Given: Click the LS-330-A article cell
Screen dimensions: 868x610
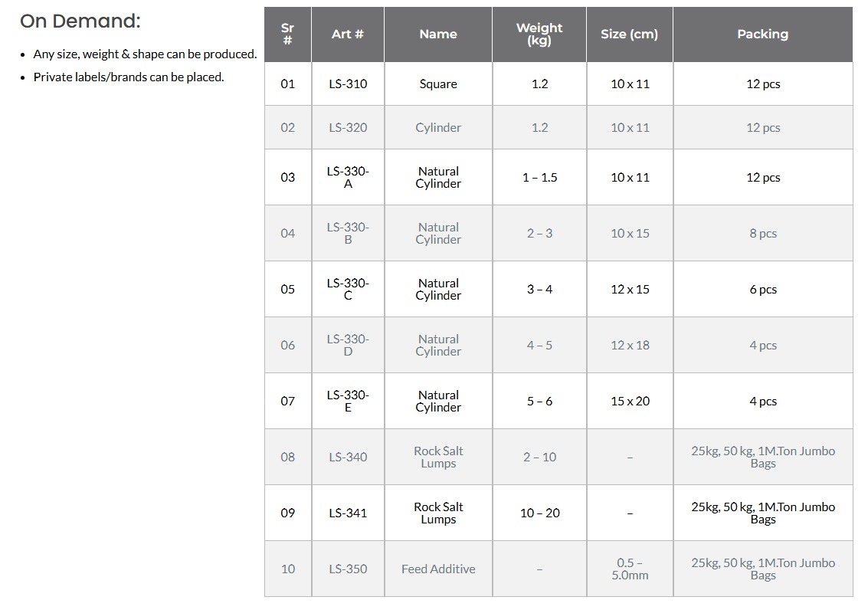Looking at the screenshot, I should tap(348, 178).
